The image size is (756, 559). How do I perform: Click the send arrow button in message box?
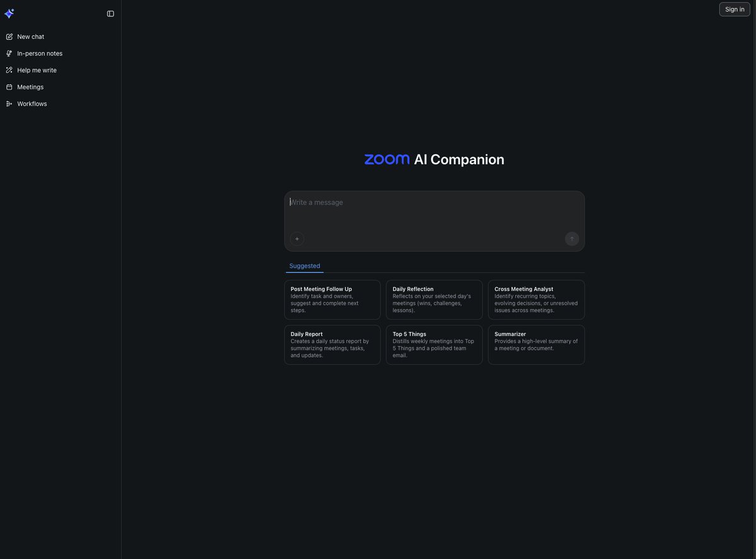(571, 239)
